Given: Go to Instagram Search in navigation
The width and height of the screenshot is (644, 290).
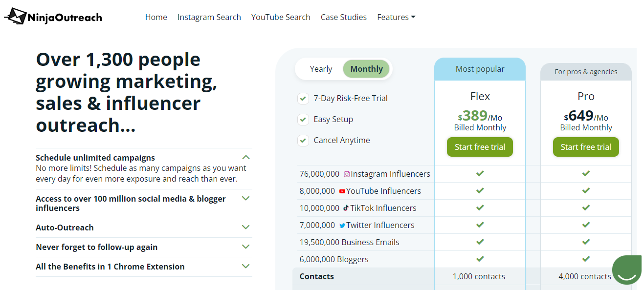Looking at the screenshot, I should coord(209,17).
